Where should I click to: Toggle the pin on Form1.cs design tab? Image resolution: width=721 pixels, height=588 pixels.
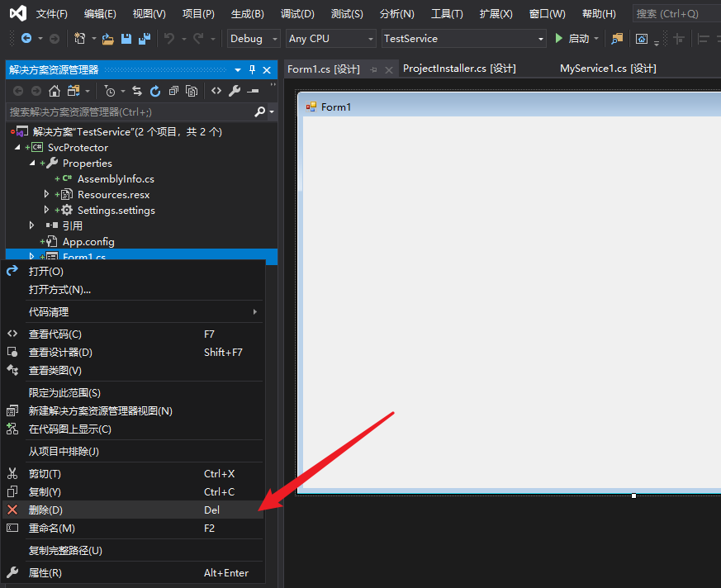pyautogui.click(x=374, y=70)
